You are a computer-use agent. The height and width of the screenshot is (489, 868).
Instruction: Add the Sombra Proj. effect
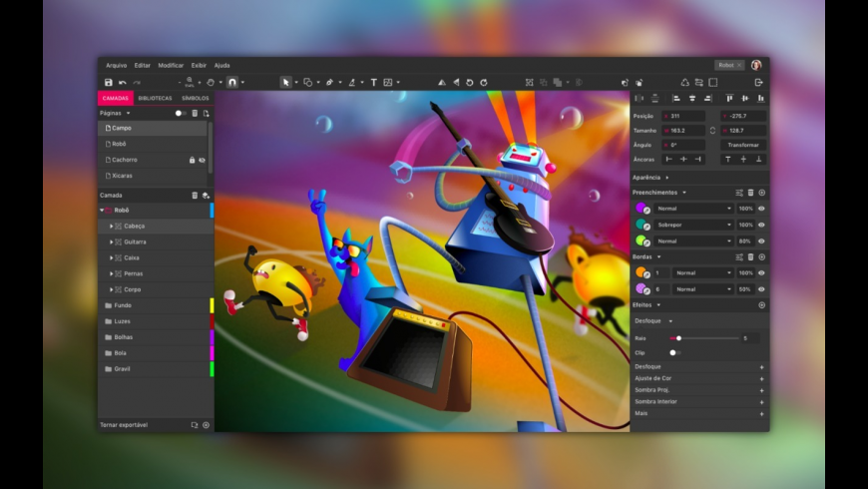tap(761, 390)
